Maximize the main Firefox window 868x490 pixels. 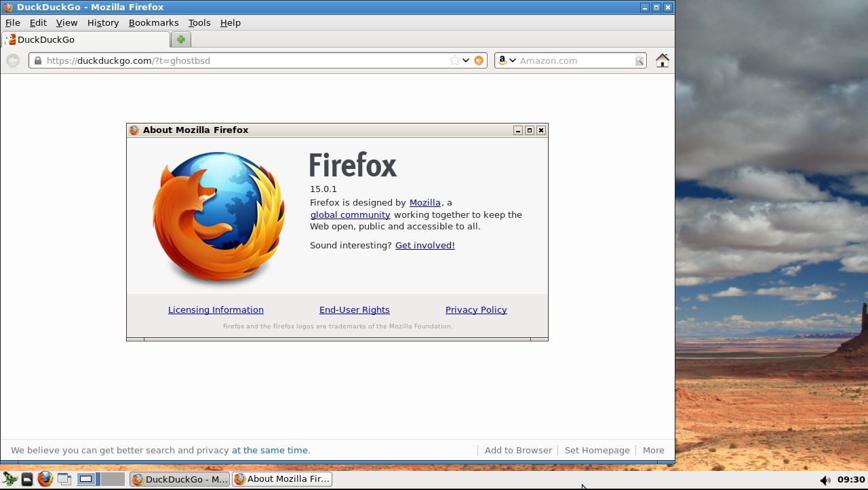[656, 7]
